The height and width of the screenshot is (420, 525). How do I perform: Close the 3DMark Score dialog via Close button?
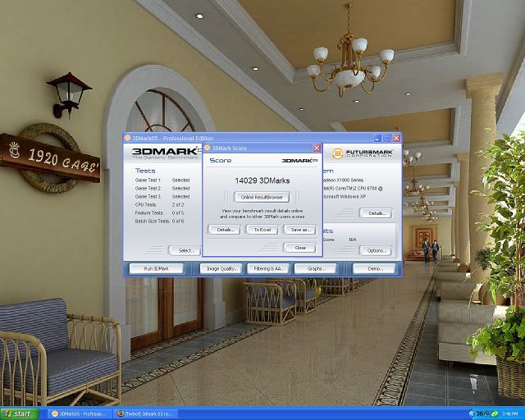pos(299,248)
